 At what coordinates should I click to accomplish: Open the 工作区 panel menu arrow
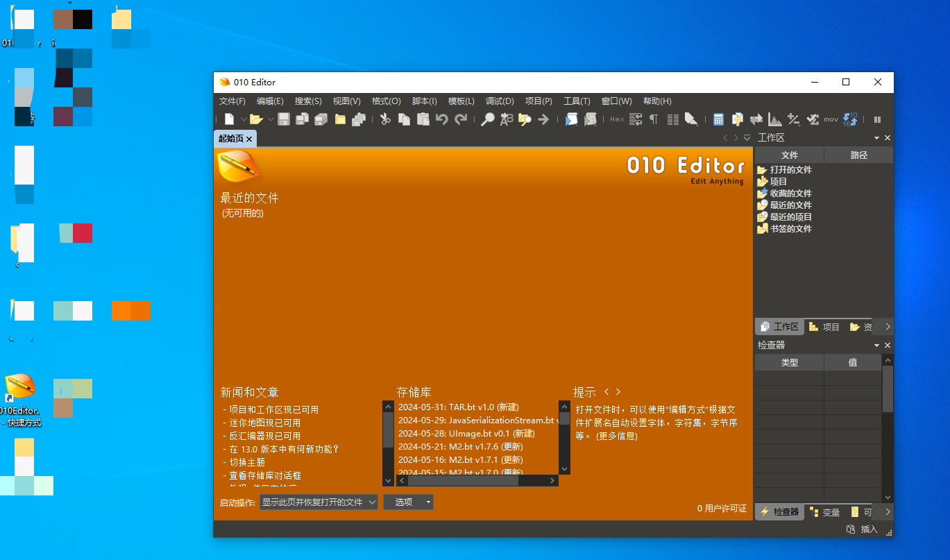pyautogui.click(x=876, y=138)
